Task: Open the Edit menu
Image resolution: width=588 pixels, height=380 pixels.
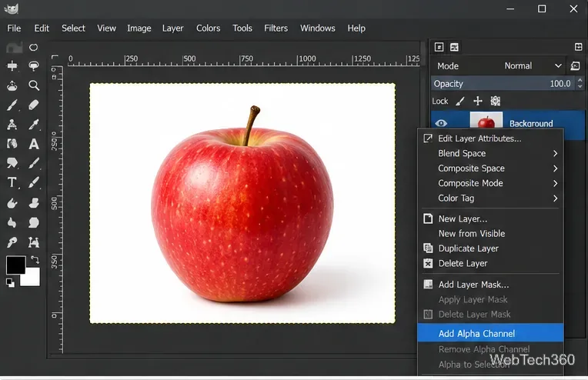Action: coord(42,28)
